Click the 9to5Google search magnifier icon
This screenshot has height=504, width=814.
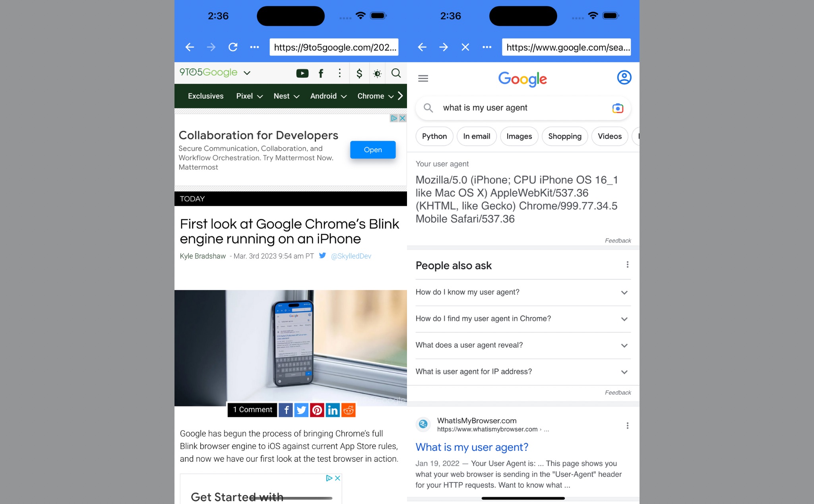396,73
